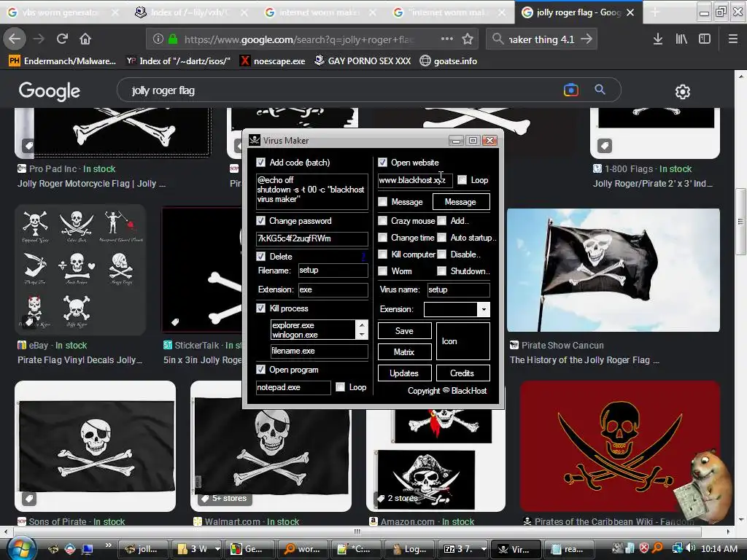Bookmark this page with the star icon

pos(468,39)
